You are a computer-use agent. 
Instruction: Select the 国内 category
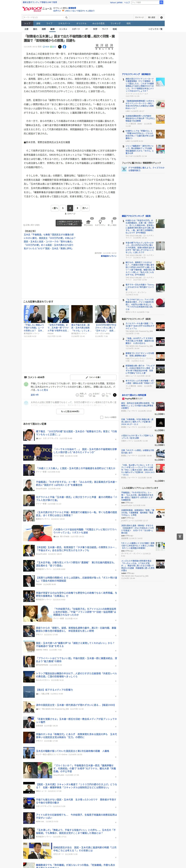(x=35, y=29)
